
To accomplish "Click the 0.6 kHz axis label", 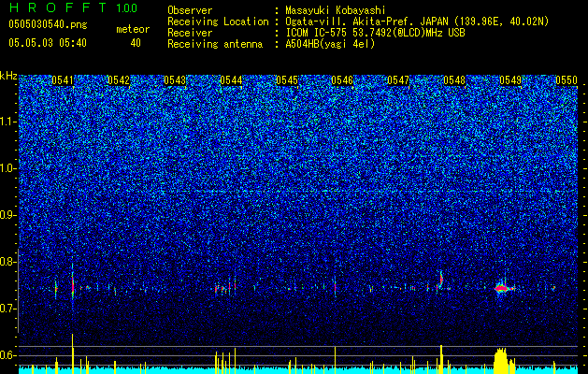I will (8, 355).
